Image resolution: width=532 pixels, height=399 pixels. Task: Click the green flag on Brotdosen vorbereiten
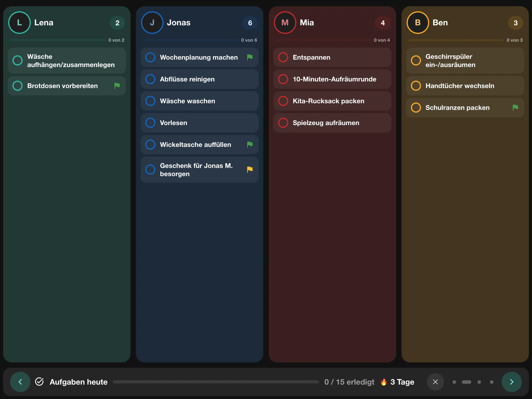click(x=117, y=86)
